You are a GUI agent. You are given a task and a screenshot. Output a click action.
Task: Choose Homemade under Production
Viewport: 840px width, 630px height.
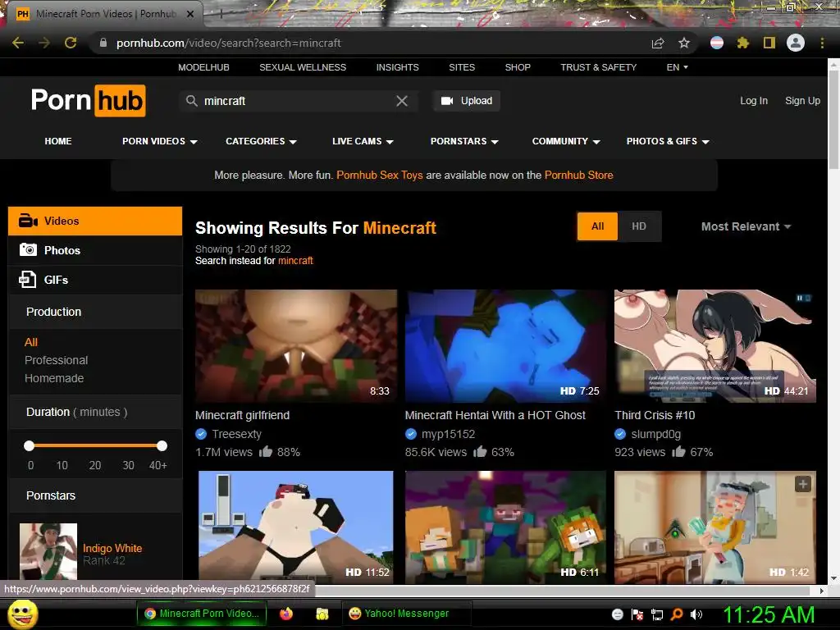(x=54, y=378)
